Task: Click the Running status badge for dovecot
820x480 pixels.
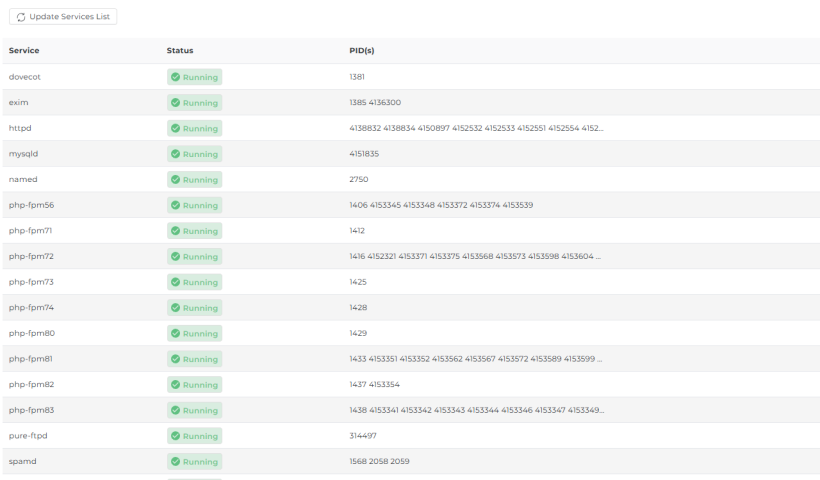Action: click(x=195, y=77)
